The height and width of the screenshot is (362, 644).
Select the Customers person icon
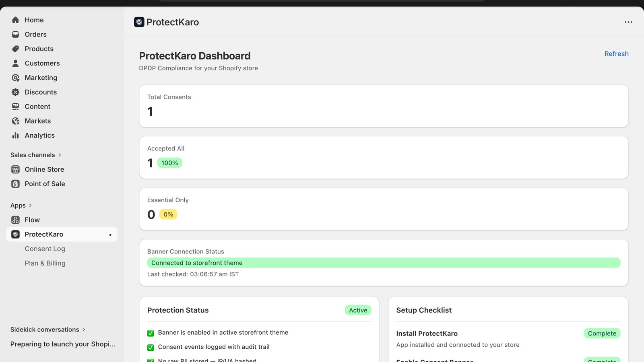pyautogui.click(x=15, y=63)
